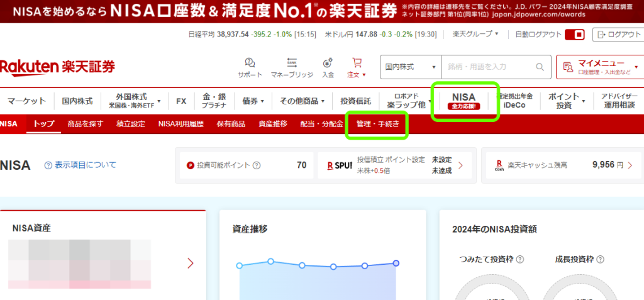Open the order (注文) cart icon

coord(357,63)
